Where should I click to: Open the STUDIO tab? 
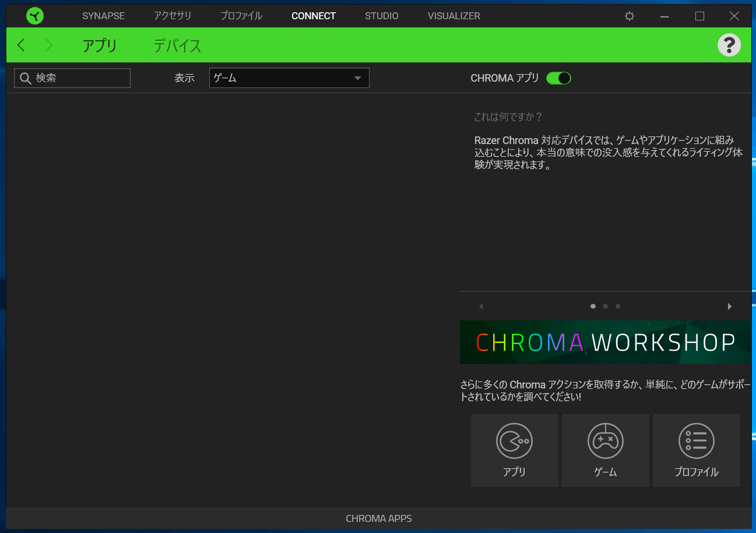click(382, 16)
